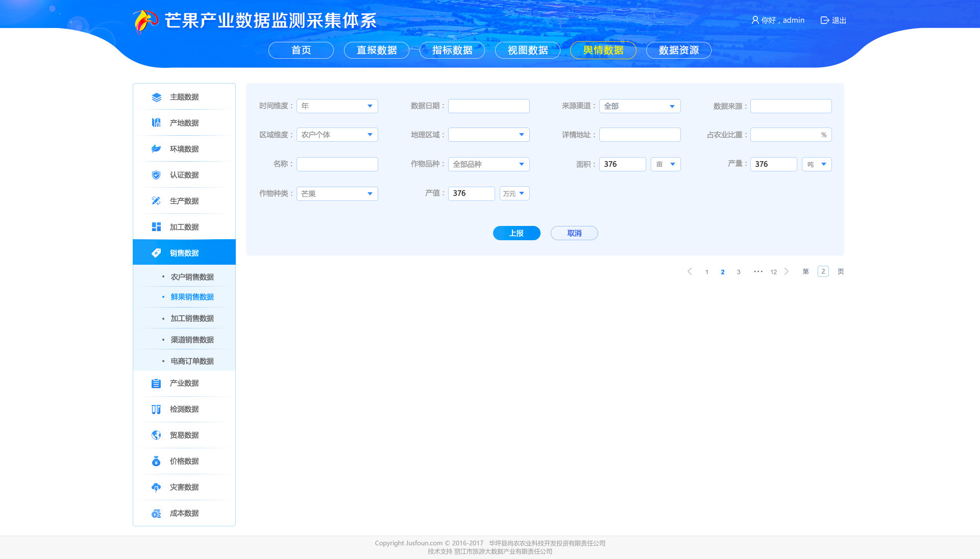
Task: Expand the 来源渠道 dropdown showing 全部
Action: 640,106
